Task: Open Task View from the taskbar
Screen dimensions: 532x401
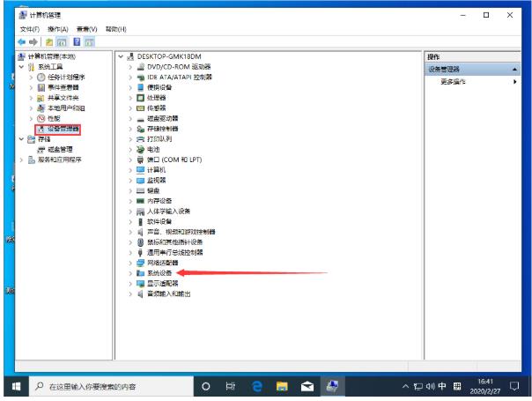Action: click(x=231, y=386)
